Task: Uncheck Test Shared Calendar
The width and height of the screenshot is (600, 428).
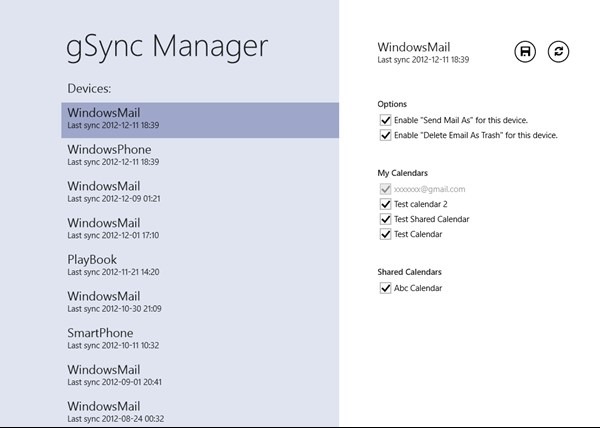Action: point(385,219)
